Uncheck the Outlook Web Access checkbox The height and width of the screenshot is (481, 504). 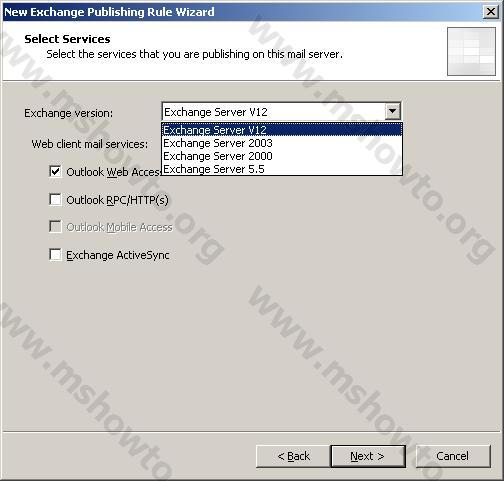point(55,172)
